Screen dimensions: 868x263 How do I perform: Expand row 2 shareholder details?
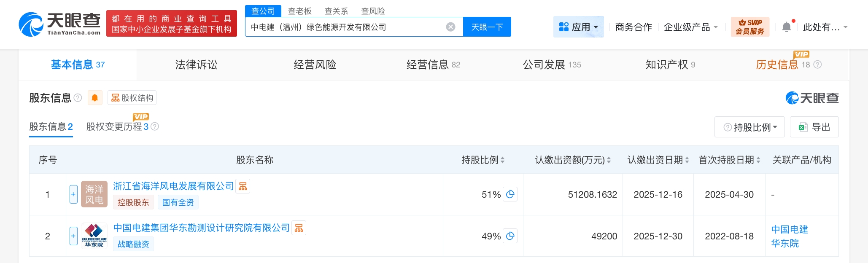(x=73, y=236)
